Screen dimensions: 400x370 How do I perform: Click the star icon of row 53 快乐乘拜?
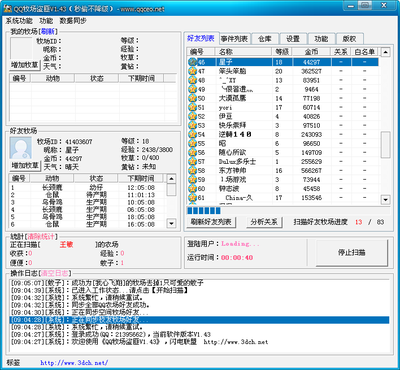point(192,125)
